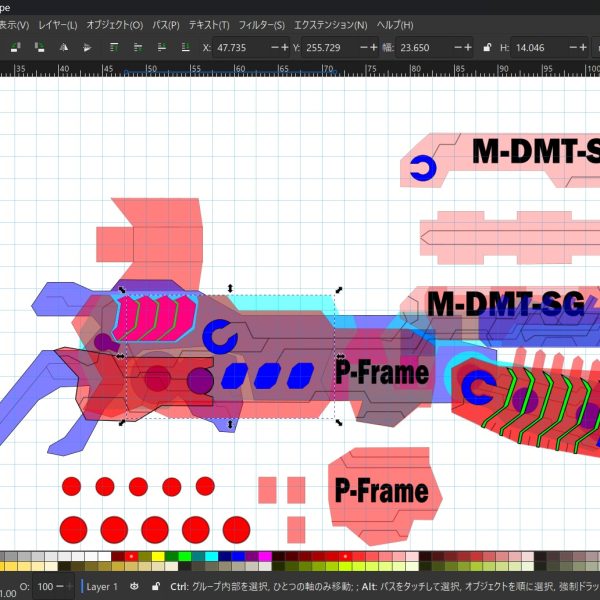Increase width value with plus
600x600 pixels.
468,47
